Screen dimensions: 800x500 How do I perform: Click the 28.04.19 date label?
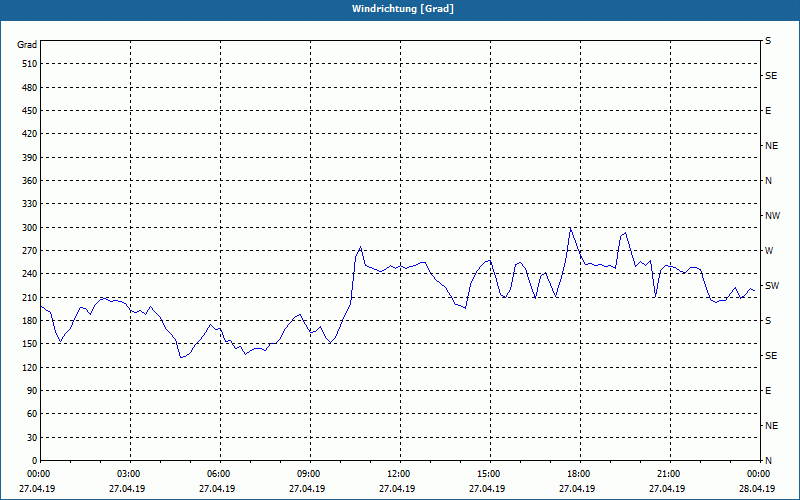pos(757,489)
